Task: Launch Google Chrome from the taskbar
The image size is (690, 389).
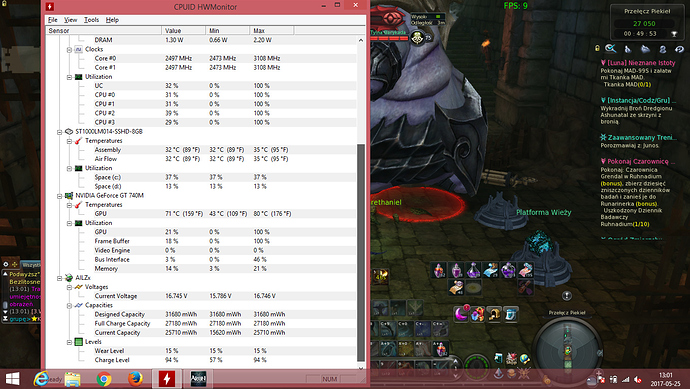Action: pos(104,379)
